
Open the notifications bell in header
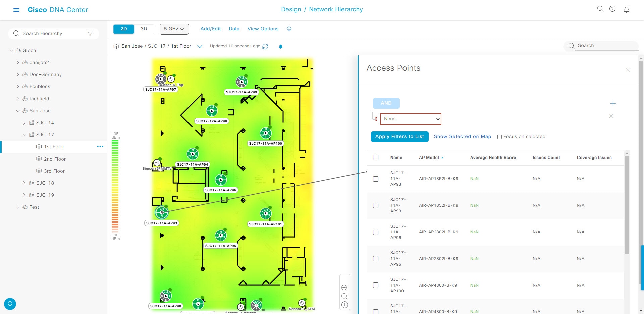pyautogui.click(x=626, y=10)
